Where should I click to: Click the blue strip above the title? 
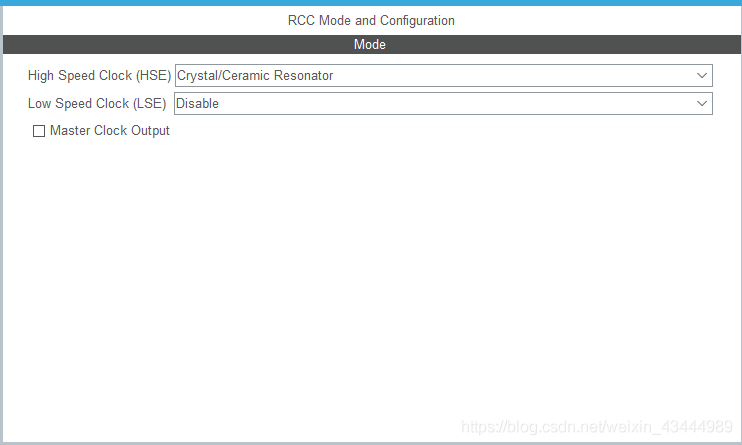click(370, 3)
